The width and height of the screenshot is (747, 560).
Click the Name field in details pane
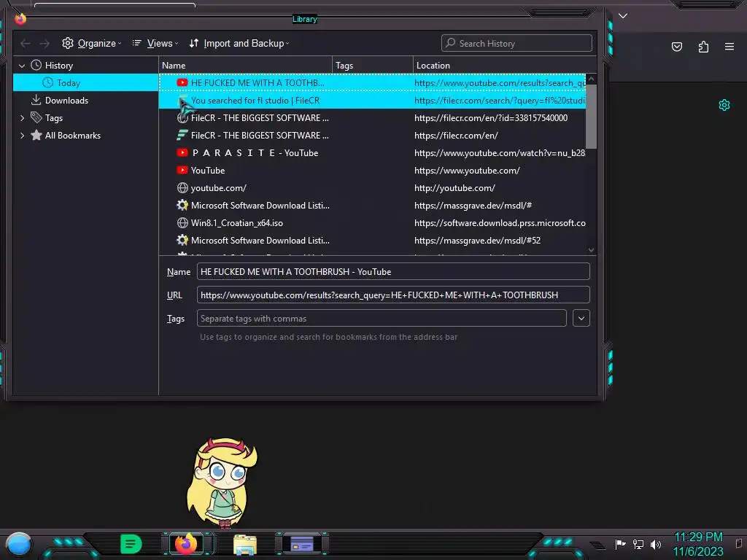pos(393,271)
